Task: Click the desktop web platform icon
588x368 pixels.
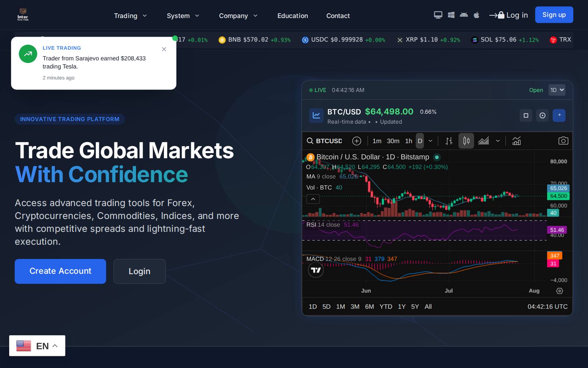Action: pos(438,15)
